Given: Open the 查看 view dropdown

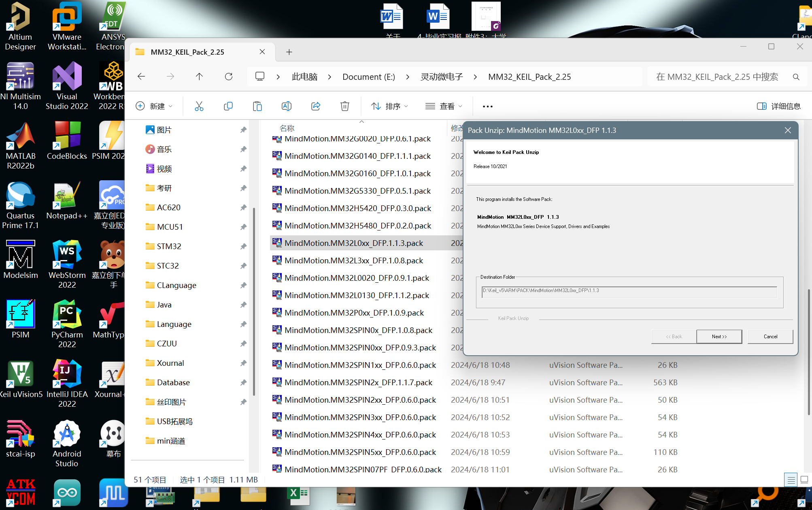Looking at the screenshot, I should point(444,106).
